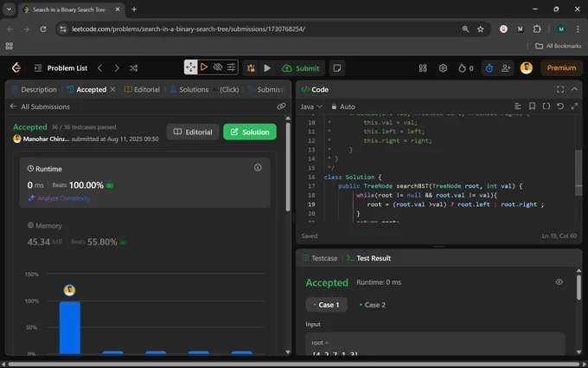This screenshot has width=588, height=368.
Task: Click the LeetCode logo icon
Action: (x=16, y=68)
